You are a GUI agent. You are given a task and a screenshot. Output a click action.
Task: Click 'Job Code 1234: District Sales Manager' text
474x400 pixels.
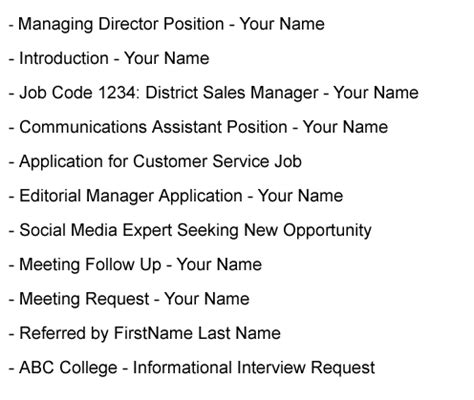click(x=169, y=93)
